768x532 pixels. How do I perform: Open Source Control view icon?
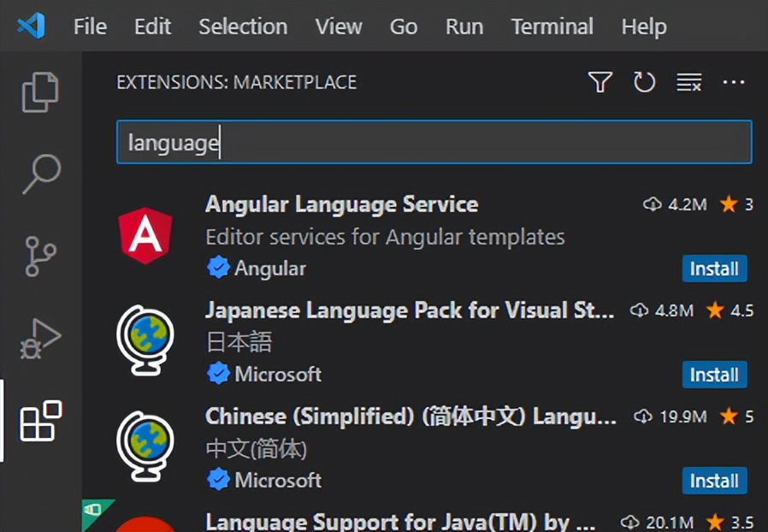pos(40,256)
